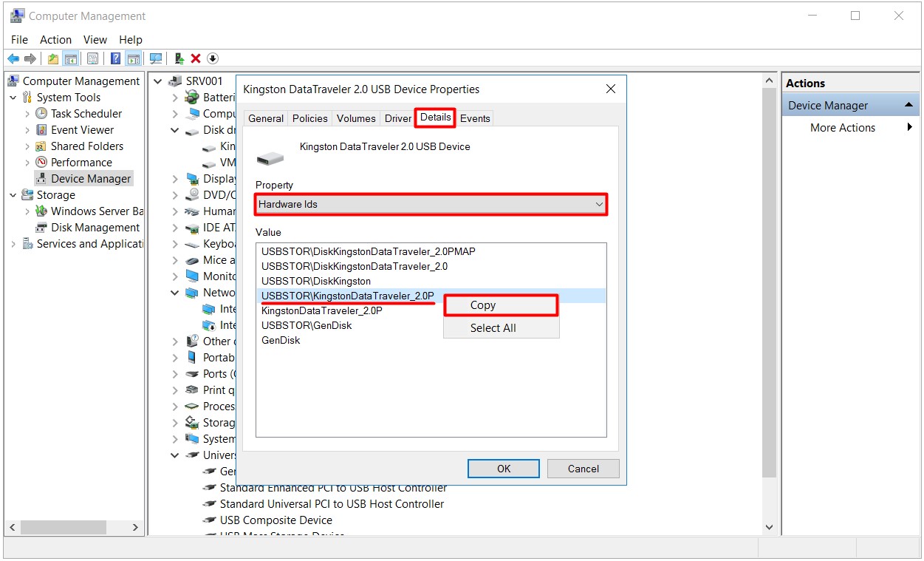Click the red X Uninstall device icon
Screen dimensions: 924x561
(196, 58)
